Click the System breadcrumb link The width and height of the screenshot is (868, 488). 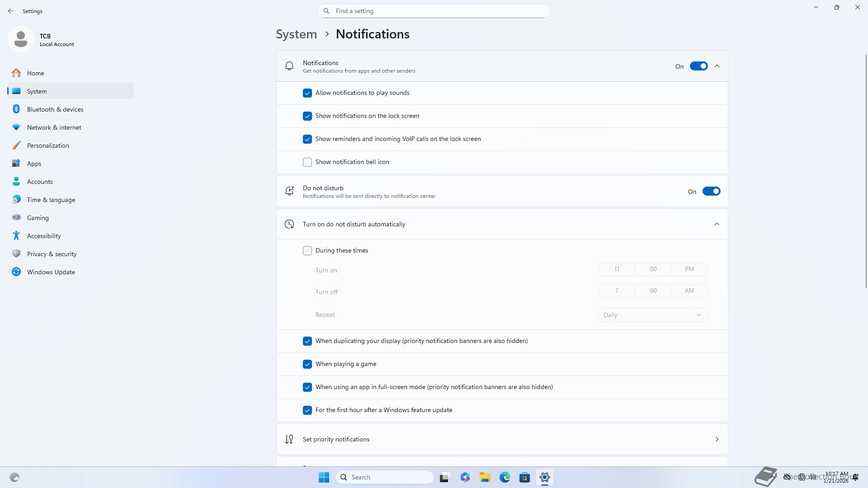pos(297,34)
